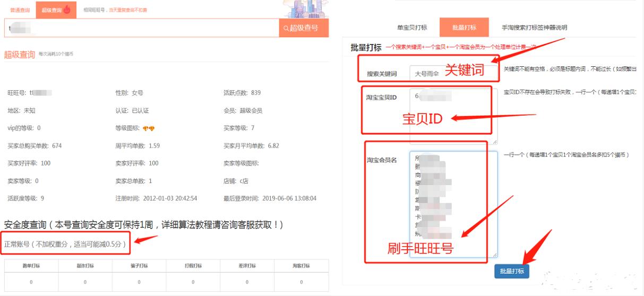Click the flame icon on 超级查询 tab
Screen dimensions: 644x296
pyautogui.click(x=67, y=10)
